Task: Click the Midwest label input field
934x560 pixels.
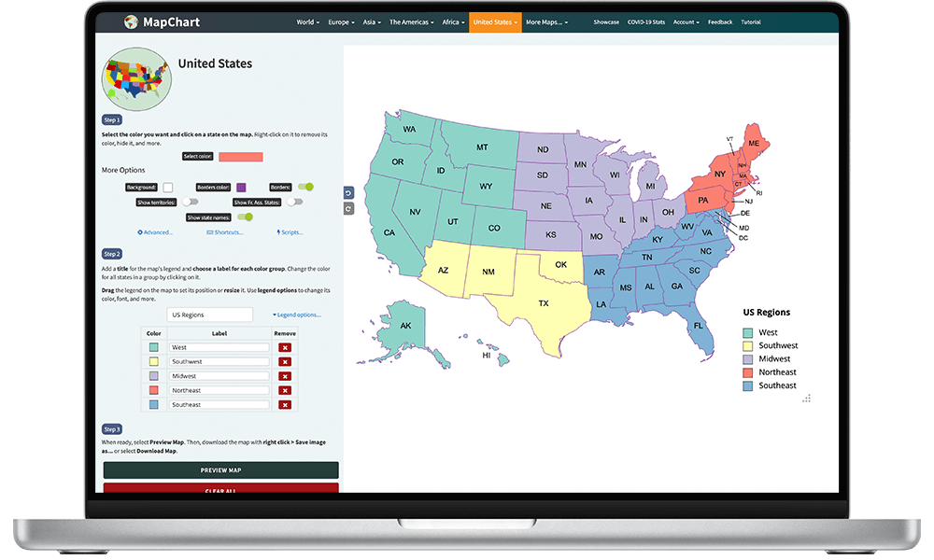Action: (219, 376)
